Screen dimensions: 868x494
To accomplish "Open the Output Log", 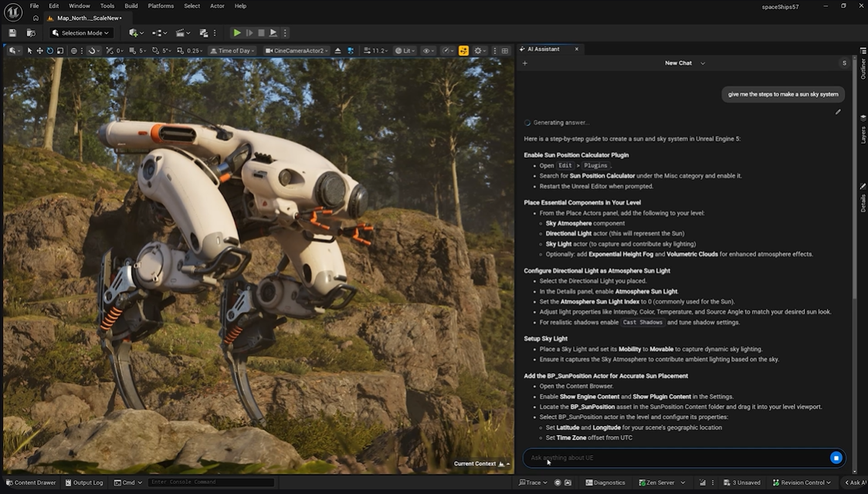I will pyautogui.click(x=84, y=482).
